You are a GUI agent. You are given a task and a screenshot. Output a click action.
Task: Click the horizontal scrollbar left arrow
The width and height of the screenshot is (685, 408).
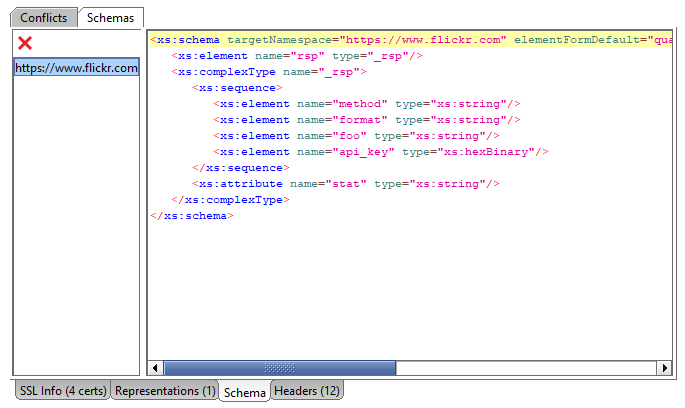coord(155,368)
